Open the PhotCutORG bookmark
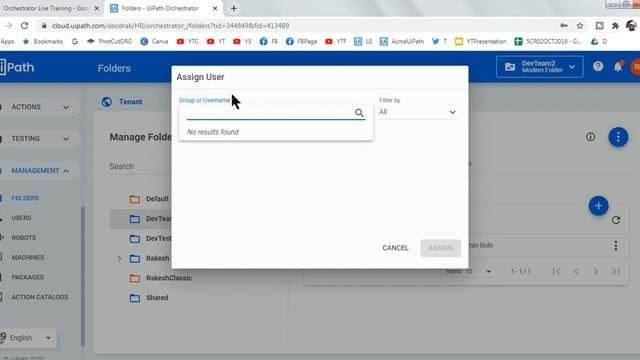The width and height of the screenshot is (640, 360). [x=109, y=42]
